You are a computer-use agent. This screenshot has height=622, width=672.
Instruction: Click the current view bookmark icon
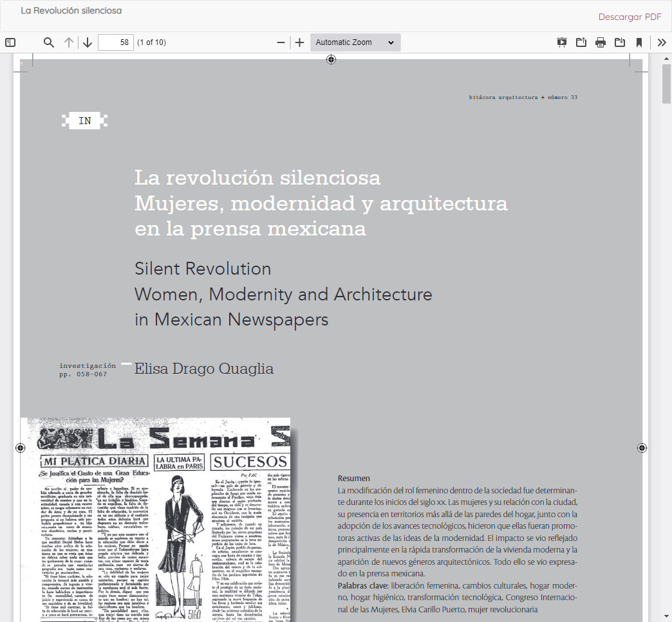(x=639, y=42)
